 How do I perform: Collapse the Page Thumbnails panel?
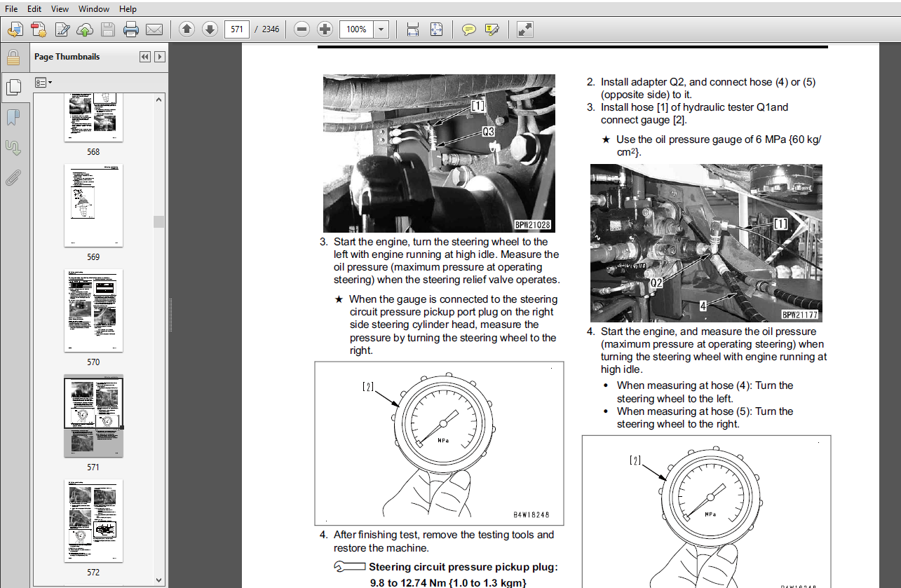145,57
